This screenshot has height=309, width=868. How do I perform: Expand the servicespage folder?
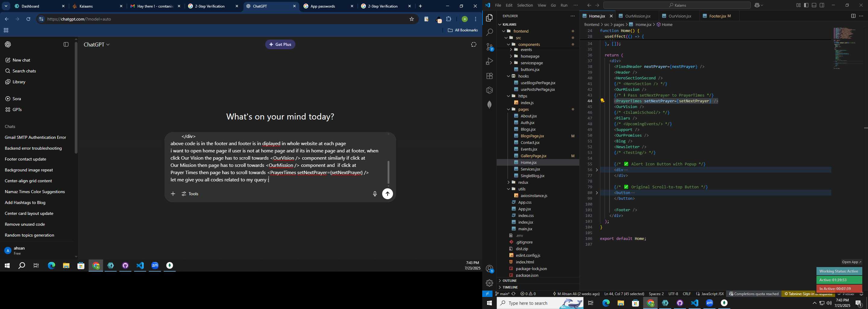coord(511,63)
